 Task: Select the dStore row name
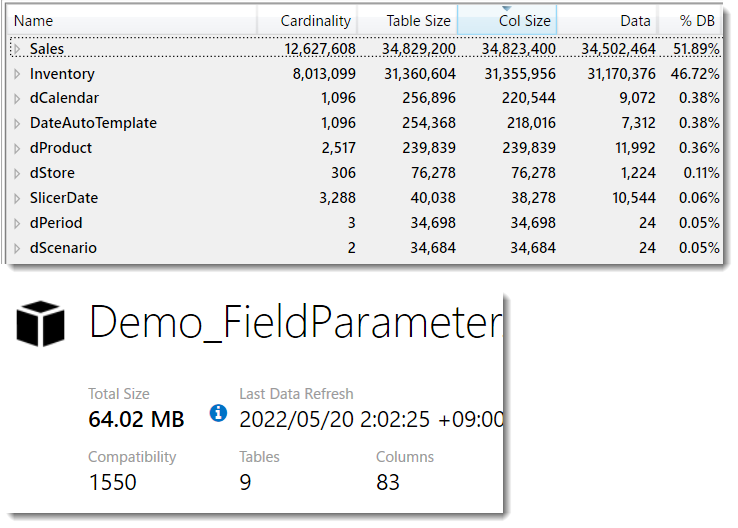pyautogui.click(x=52, y=173)
